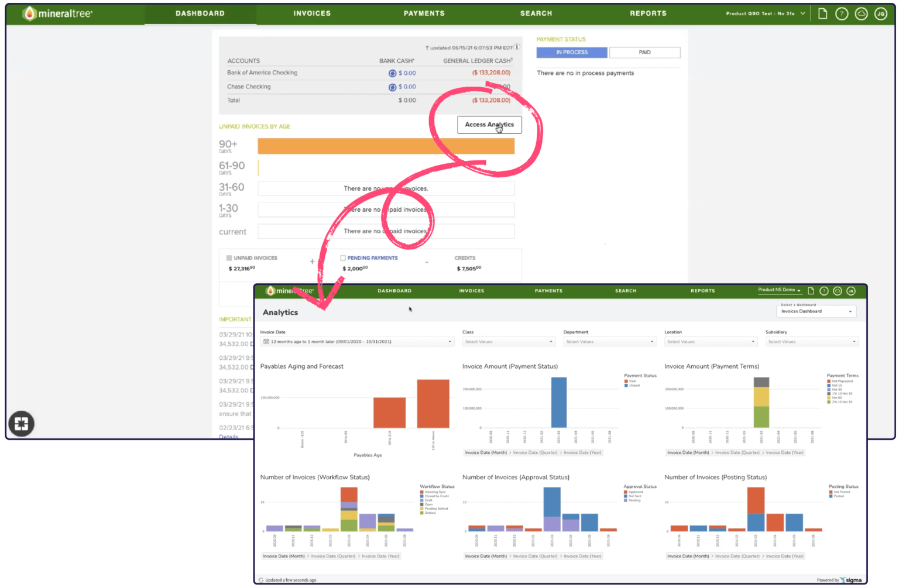Check the Pending Payments checkbox

(343, 257)
